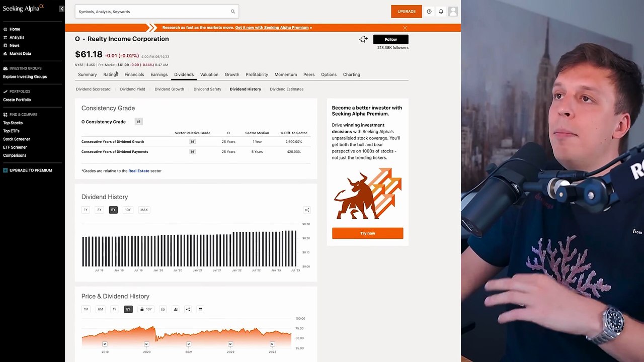Click the orange UPGRADE button
This screenshot has width=644, height=362.
(407, 12)
